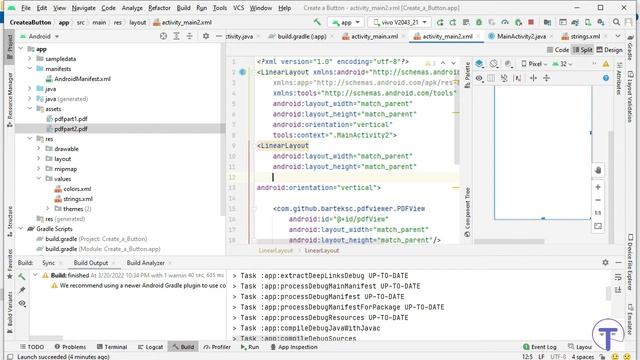This screenshot has height=360, width=640.
Task: Select pdfpart1.pdf in the project tree
Action: [x=71, y=119]
